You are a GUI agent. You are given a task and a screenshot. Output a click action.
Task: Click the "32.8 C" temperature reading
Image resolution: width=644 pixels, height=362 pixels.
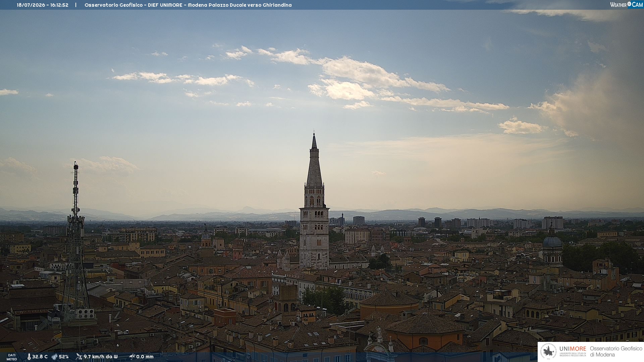[x=40, y=357]
